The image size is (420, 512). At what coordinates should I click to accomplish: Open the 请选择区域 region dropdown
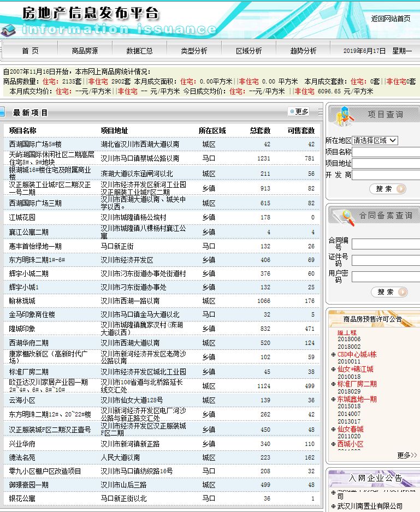(x=375, y=140)
